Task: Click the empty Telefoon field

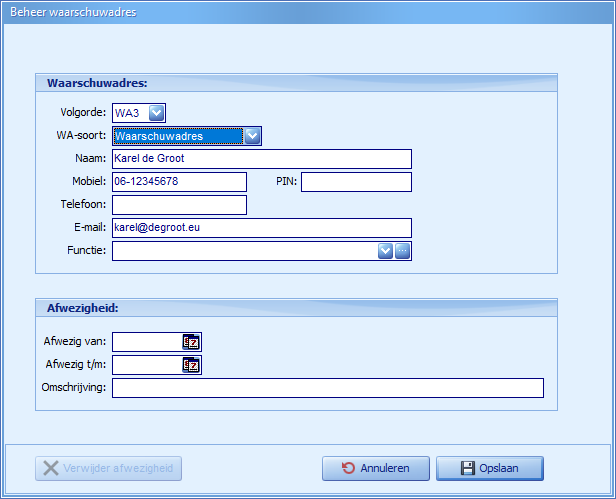Action: [180, 205]
